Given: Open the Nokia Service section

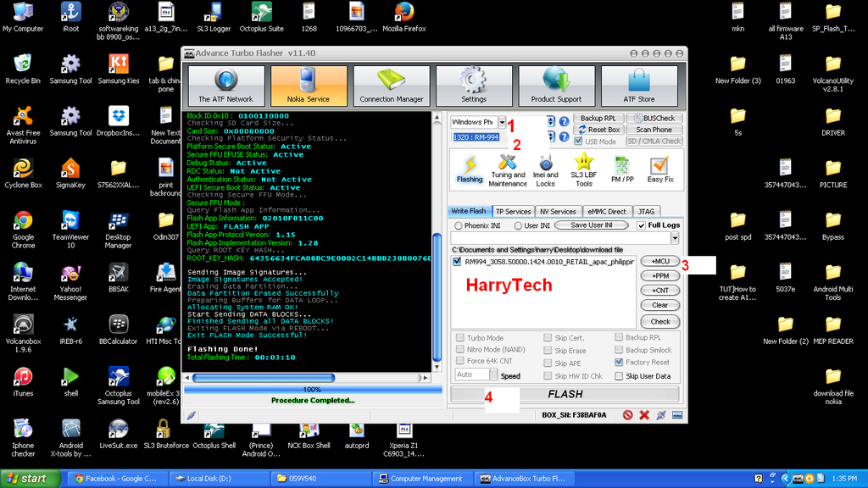Looking at the screenshot, I should 309,86.
